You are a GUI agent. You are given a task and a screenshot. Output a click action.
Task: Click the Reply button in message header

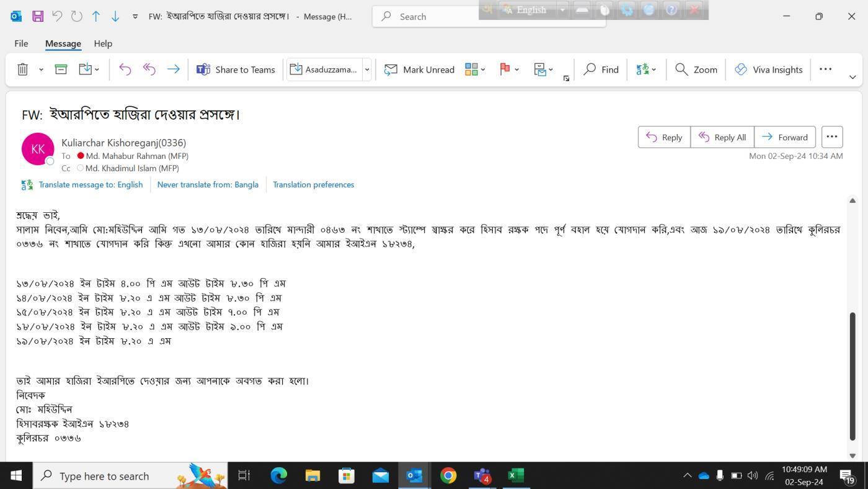pos(664,137)
